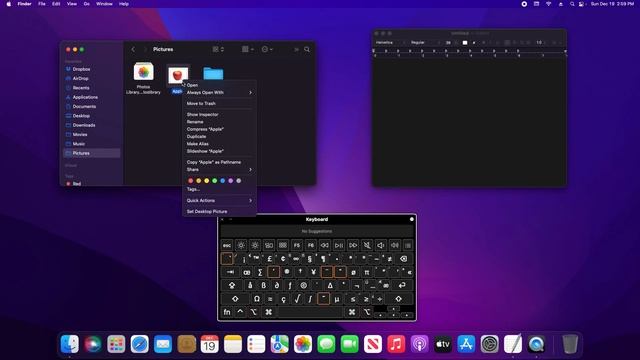Image resolution: width=640 pixels, height=360 pixels.
Task: Toggle the caps lock key on the keyboard
Action: tap(232, 285)
